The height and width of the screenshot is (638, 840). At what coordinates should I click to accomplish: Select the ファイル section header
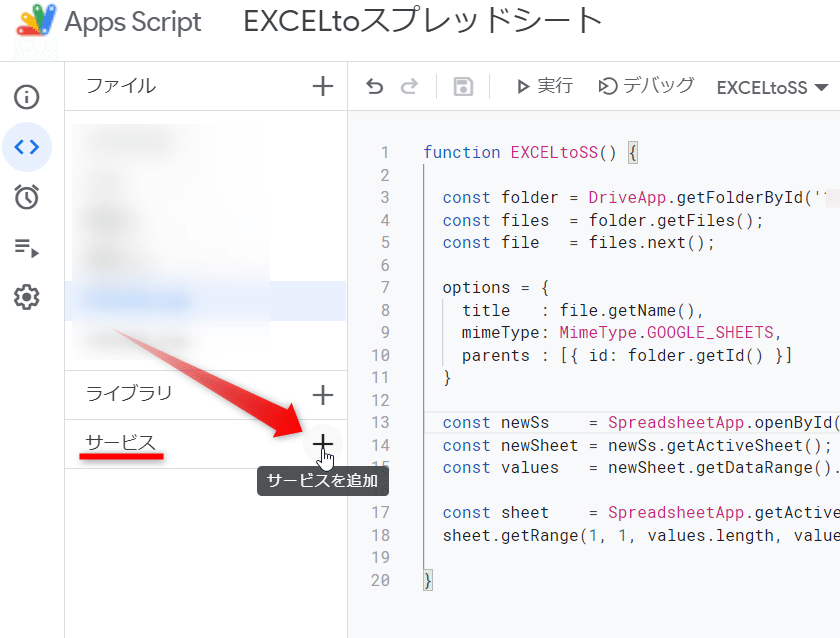pyautogui.click(x=121, y=86)
